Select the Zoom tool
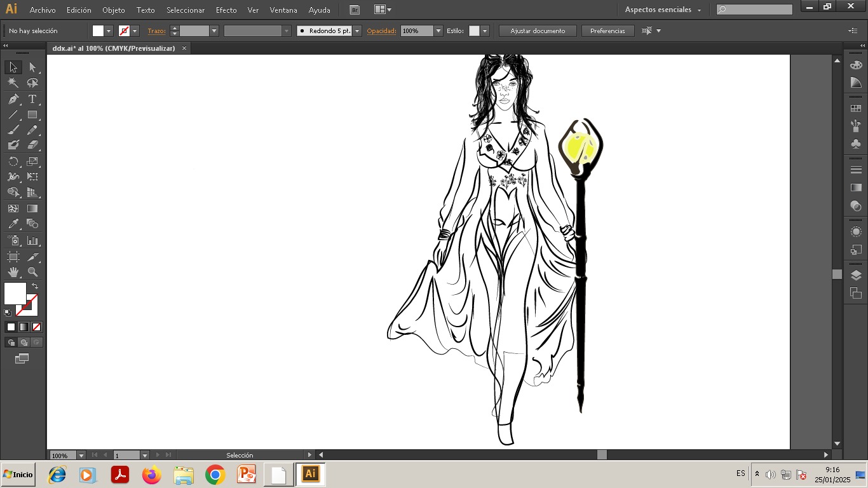 point(32,272)
